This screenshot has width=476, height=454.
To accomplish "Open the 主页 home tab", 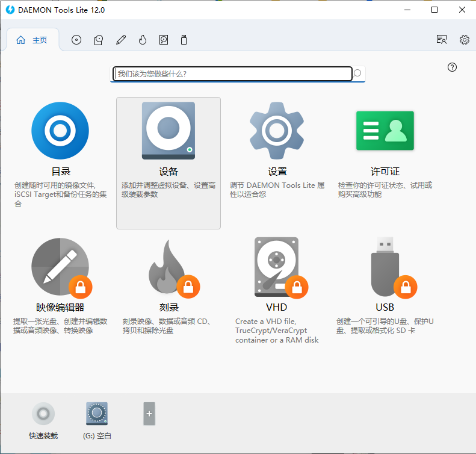I will click(31, 40).
